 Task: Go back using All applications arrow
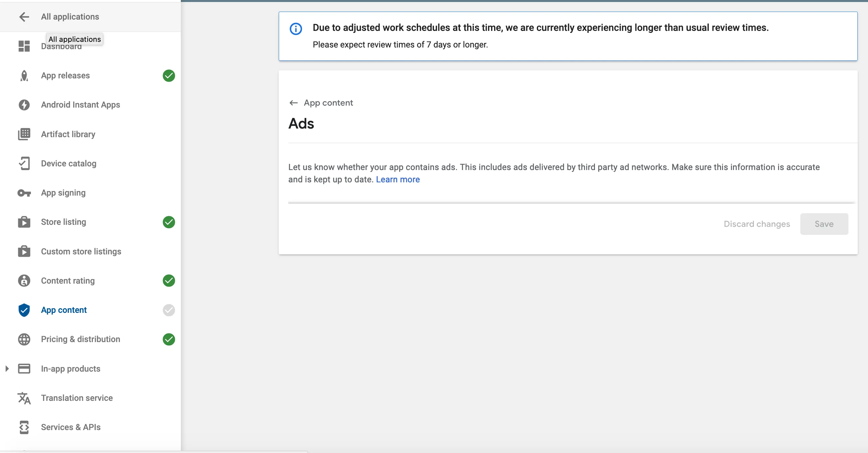pyautogui.click(x=24, y=17)
